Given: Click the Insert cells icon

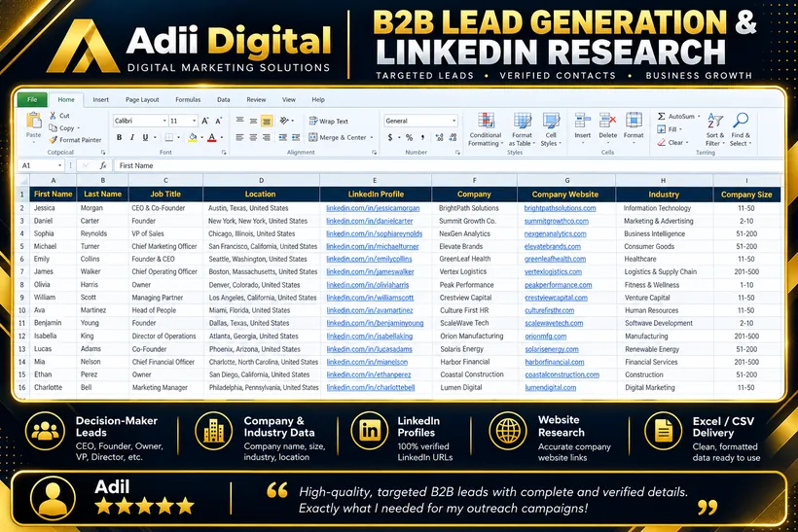Looking at the screenshot, I should pyautogui.click(x=583, y=121).
